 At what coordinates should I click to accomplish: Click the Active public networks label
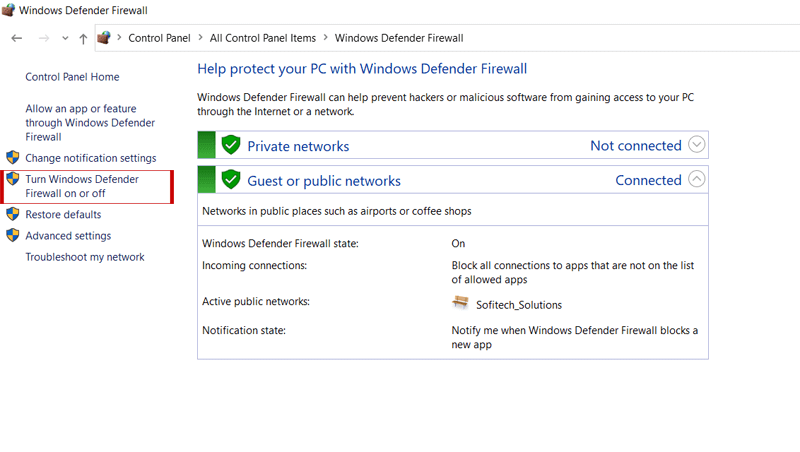click(x=256, y=302)
